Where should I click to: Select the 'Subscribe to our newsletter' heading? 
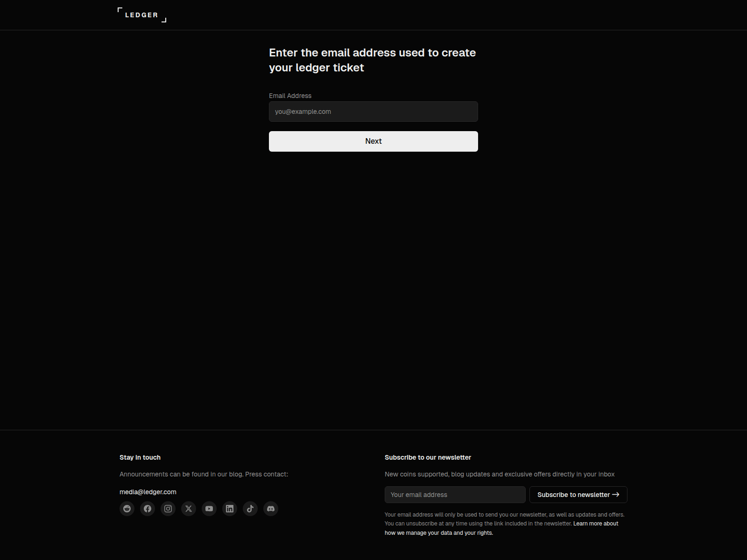pyautogui.click(x=428, y=457)
